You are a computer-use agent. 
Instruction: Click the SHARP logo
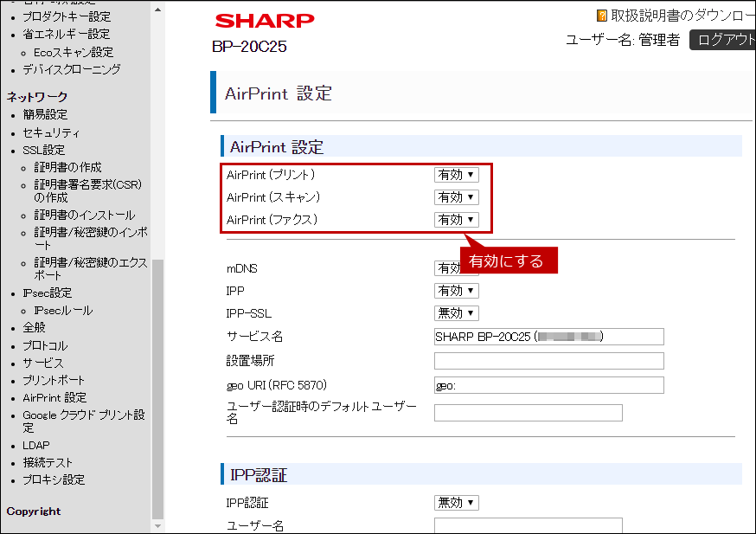[x=265, y=21]
